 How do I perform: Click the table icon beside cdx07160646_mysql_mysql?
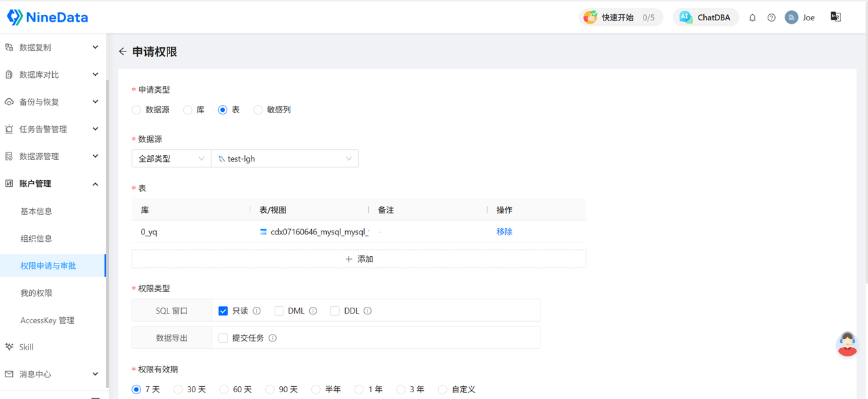(x=263, y=232)
